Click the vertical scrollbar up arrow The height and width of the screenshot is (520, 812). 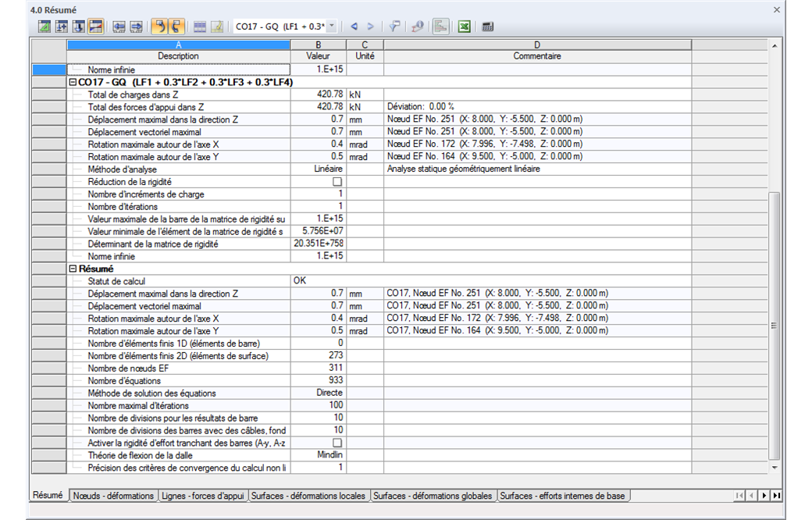(x=775, y=46)
